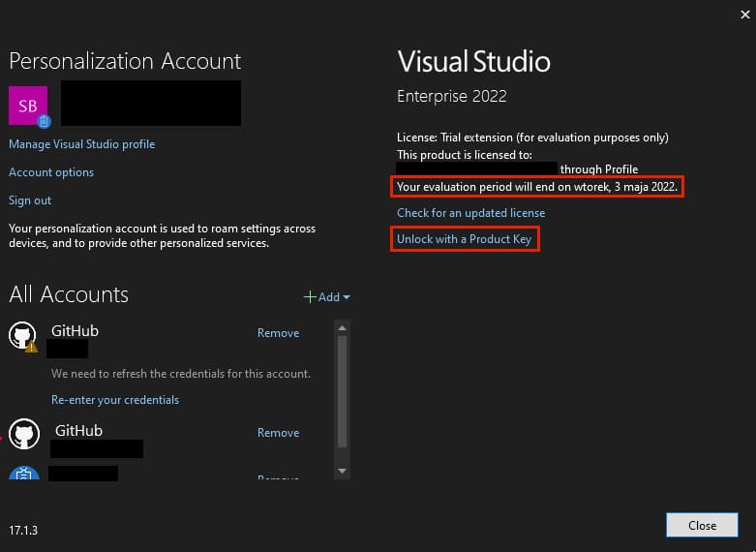The height and width of the screenshot is (552, 756).
Task: Click Unlock with a Product Key
Action: (464, 239)
